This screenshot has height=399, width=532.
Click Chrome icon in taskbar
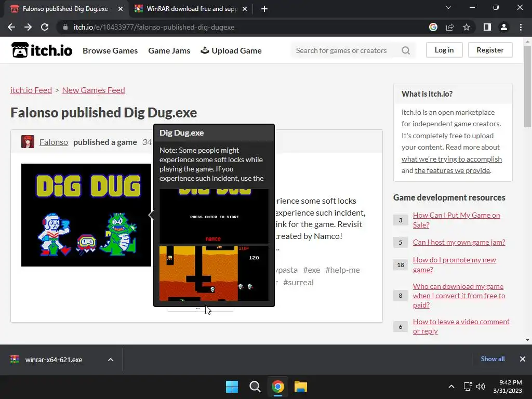click(x=277, y=387)
